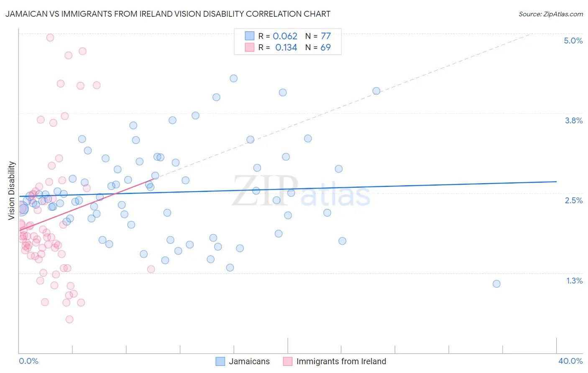Click the N = 77 value in legend
The width and height of the screenshot is (588, 373).
pos(318,36)
